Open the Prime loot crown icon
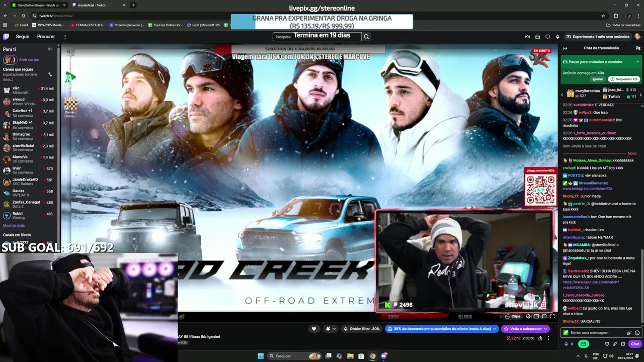This screenshot has height=362, width=644. tap(527, 37)
